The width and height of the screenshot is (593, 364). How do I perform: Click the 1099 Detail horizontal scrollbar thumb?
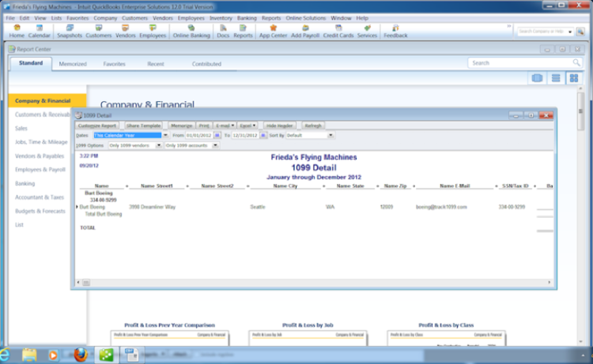[86, 283]
